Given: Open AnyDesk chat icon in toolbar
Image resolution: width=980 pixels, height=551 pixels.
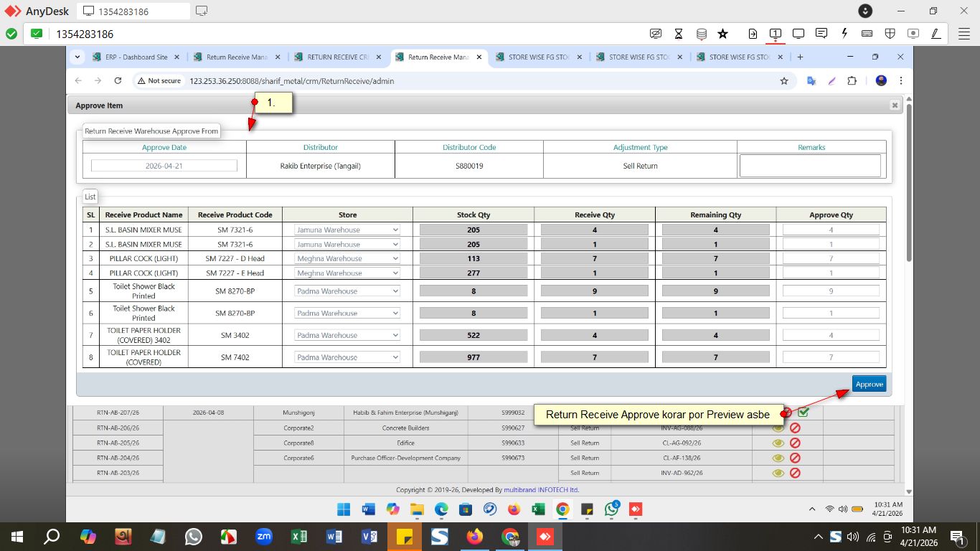Looking at the screenshot, I should coord(821,34).
